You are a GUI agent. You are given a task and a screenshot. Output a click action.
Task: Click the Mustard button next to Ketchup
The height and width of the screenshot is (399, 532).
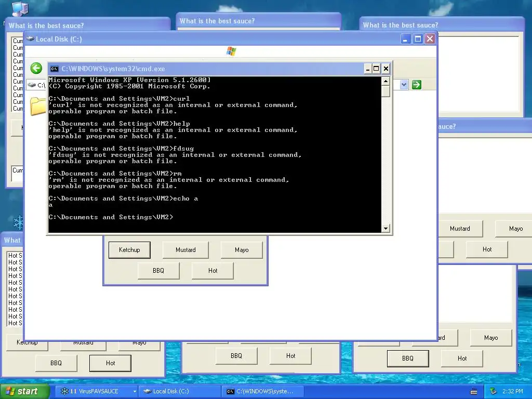coord(185,250)
